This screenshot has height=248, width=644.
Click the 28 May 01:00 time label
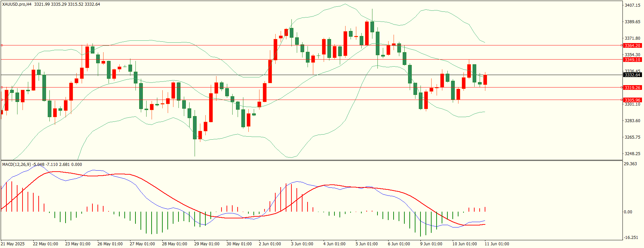tap(174, 244)
